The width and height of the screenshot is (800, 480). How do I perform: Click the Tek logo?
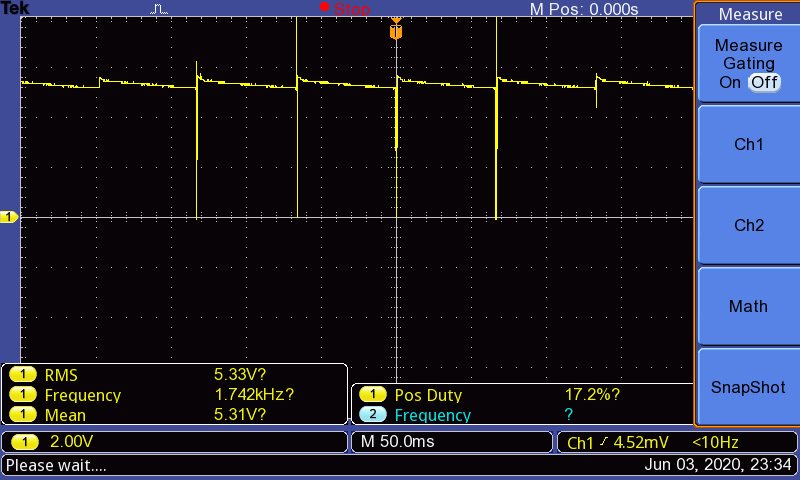pyautogui.click(x=15, y=8)
